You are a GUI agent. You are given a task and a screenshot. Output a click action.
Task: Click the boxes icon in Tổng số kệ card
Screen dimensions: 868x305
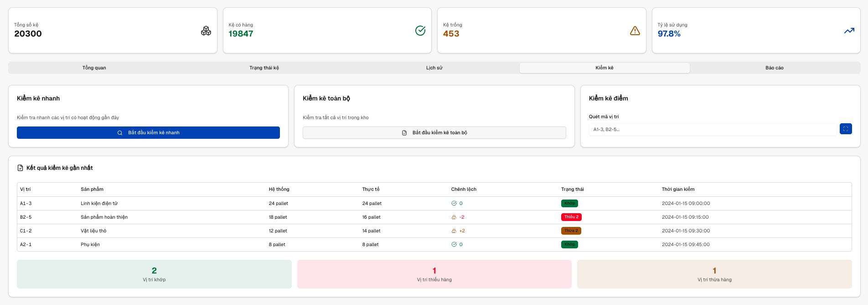pos(206,31)
